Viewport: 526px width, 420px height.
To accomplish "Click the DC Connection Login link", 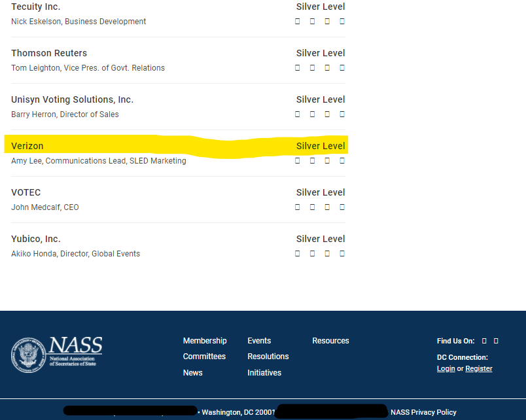I will [446, 369].
